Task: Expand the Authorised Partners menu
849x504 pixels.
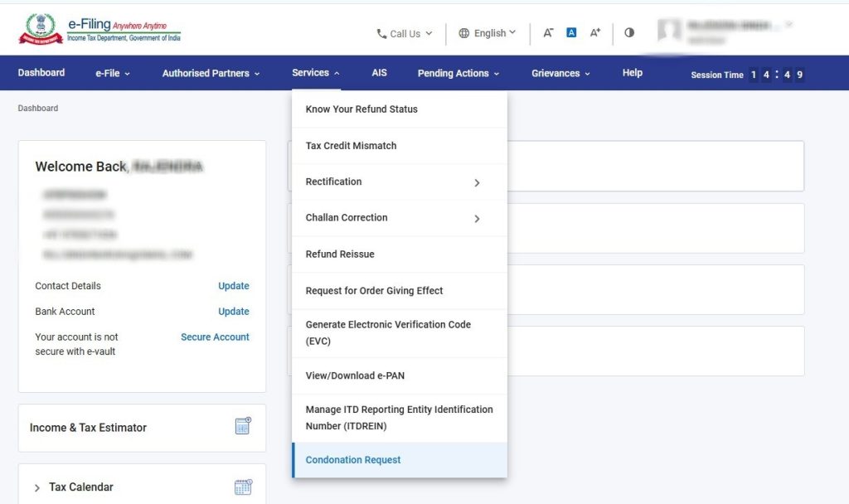Action: [x=211, y=73]
